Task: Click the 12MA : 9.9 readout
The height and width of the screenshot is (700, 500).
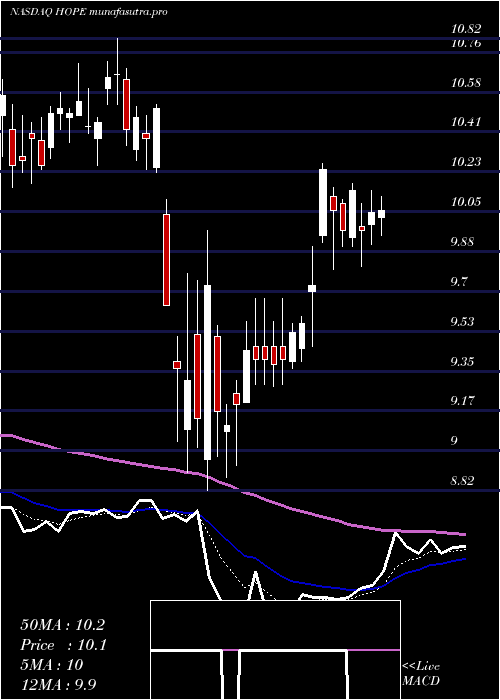Action: [58, 685]
